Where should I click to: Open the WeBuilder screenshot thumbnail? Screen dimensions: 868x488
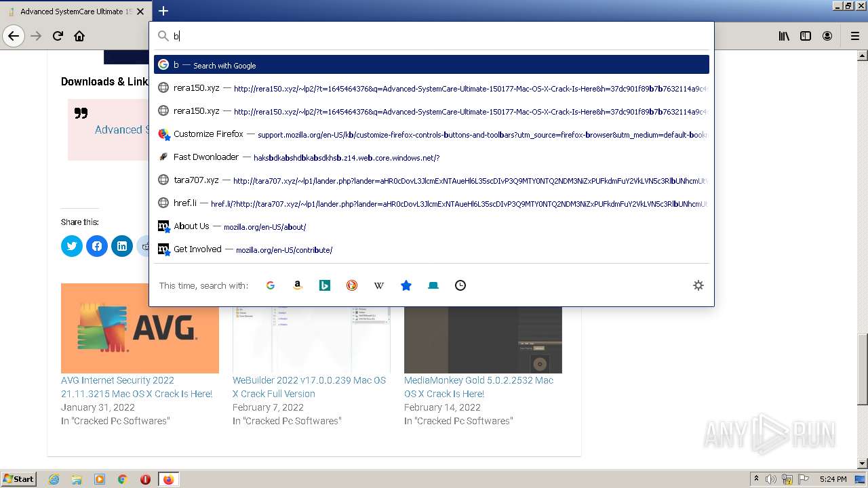click(x=311, y=339)
